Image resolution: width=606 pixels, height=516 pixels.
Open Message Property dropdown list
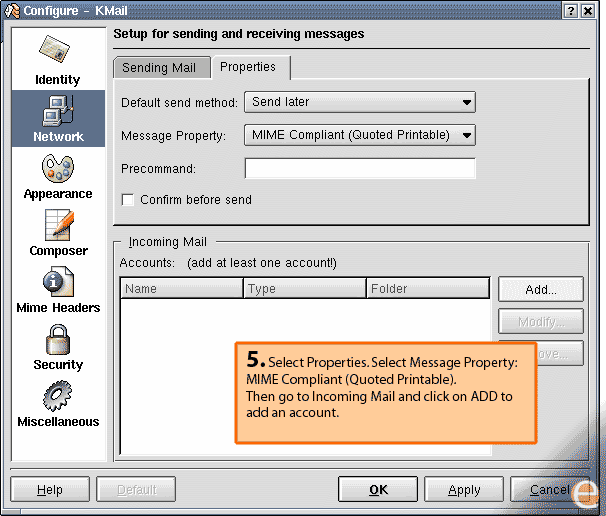(x=359, y=135)
